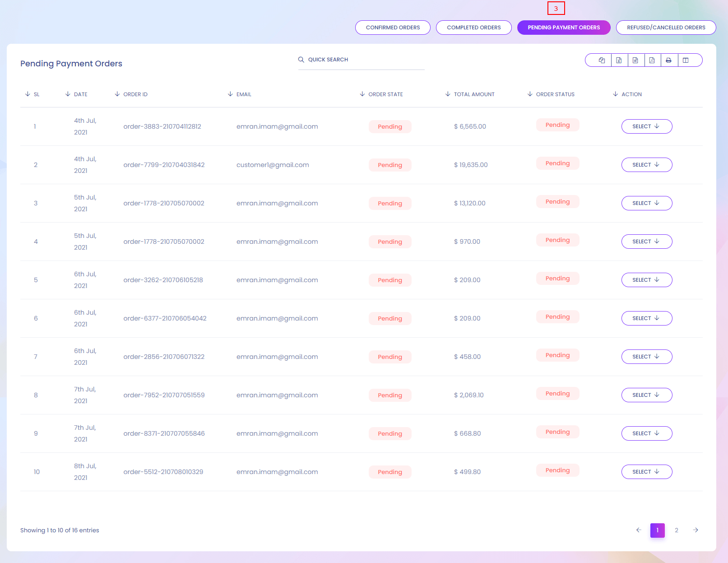Screen dimensions: 728x563
Task: Sort table by Date column
Action: [x=80, y=94]
